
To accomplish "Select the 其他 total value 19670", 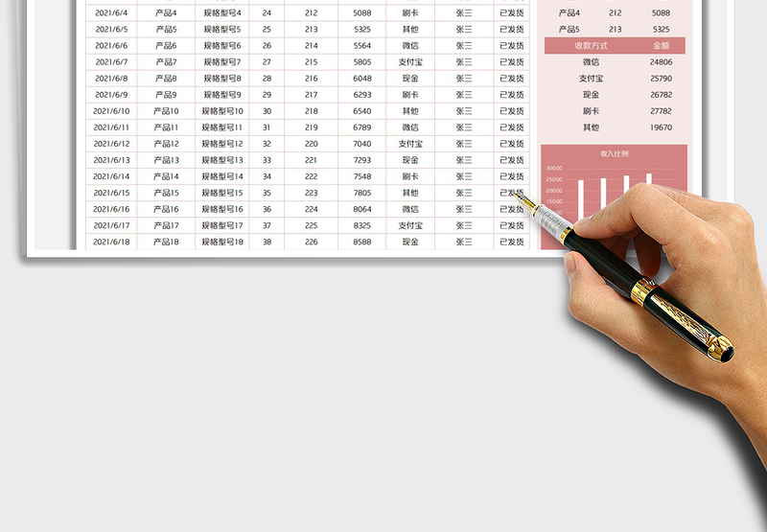I will (661, 127).
